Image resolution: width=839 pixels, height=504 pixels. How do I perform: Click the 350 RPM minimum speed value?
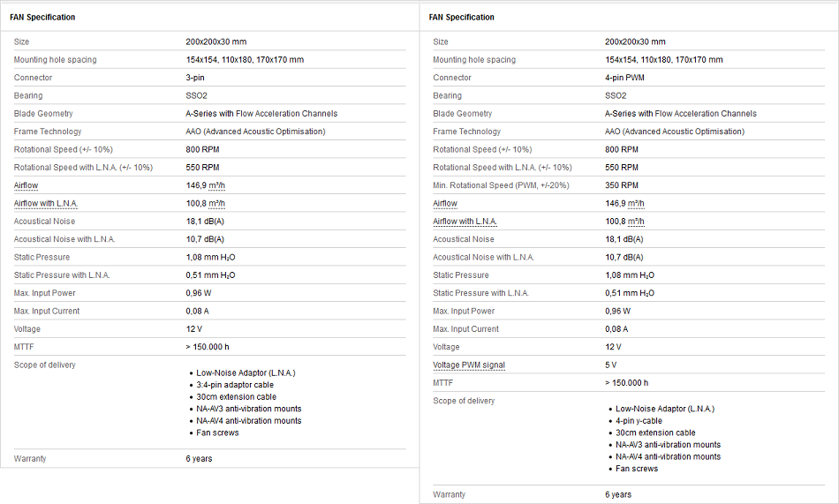[622, 185]
